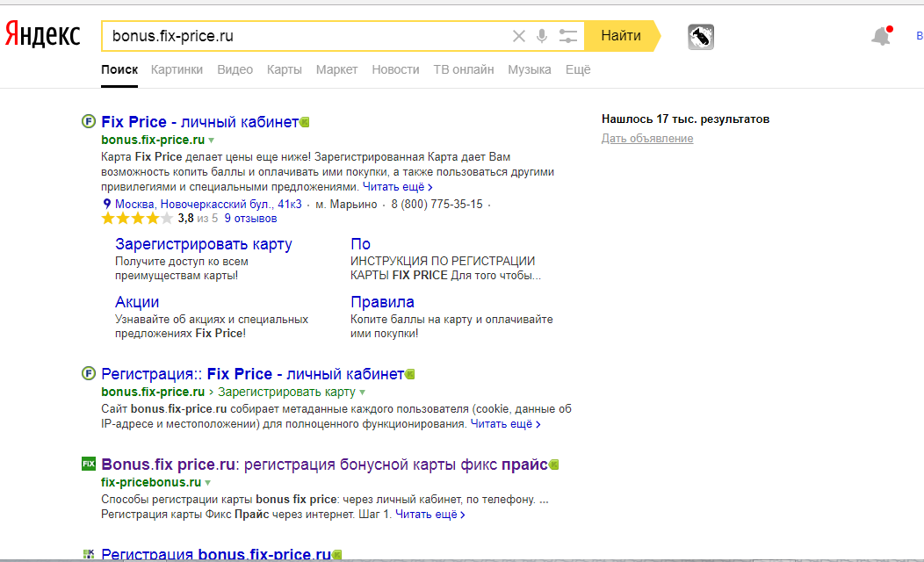The width and height of the screenshot is (924, 562).
Task: Click the fix-pricebonus.ru green URL
Action: coord(151,482)
